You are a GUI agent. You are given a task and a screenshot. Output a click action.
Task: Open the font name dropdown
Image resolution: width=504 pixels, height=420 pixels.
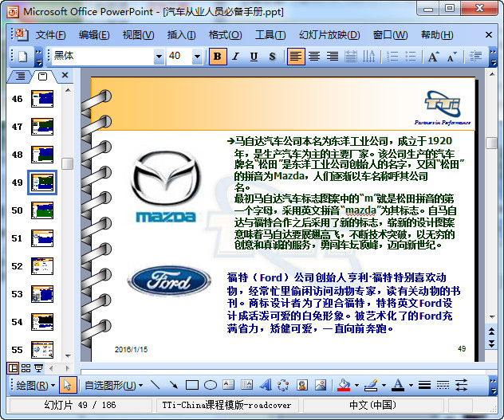159,57
